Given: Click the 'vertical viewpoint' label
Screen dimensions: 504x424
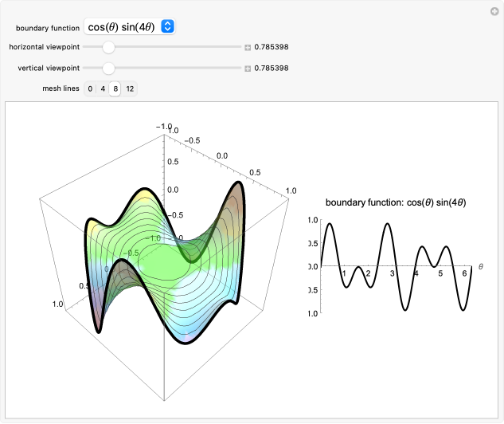Looking at the screenshot, I should coord(49,69).
